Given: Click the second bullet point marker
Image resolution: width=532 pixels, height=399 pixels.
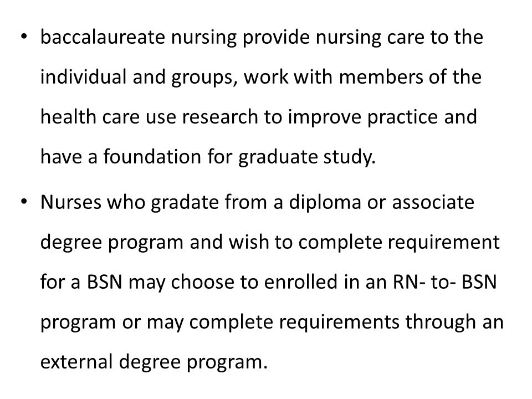Looking at the screenshot, I should (23, 202).
